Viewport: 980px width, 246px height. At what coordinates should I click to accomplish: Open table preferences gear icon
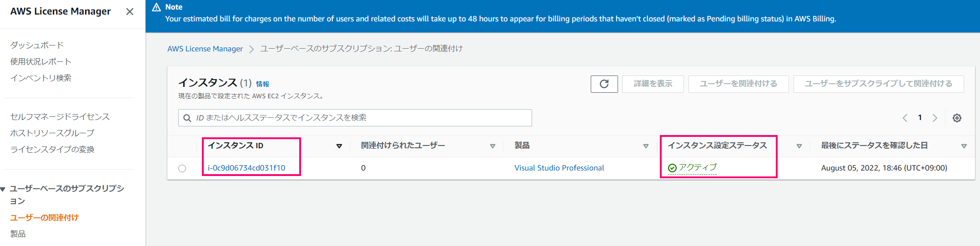coord(957,118)
